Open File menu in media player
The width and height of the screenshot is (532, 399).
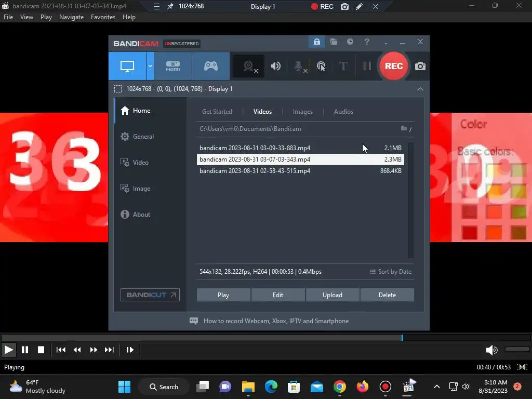pyautogui.click(x=8, y=17)
